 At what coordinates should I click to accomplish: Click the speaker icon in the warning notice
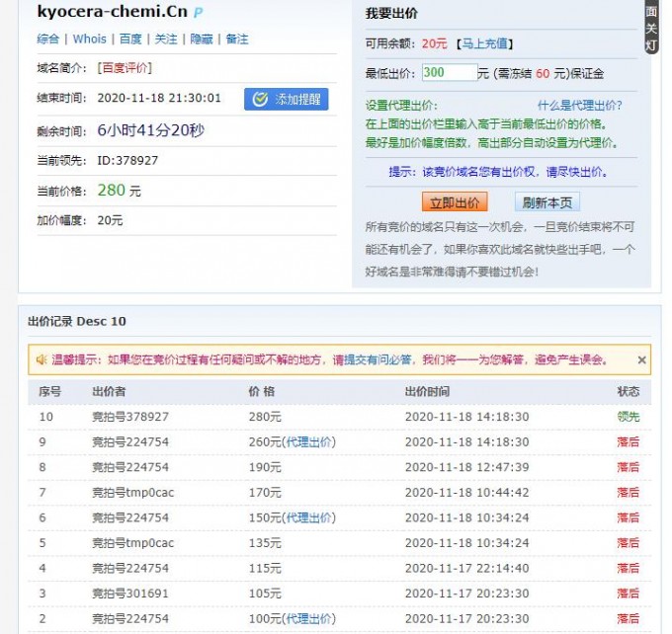pyautogui.click(x=42, y=359)
